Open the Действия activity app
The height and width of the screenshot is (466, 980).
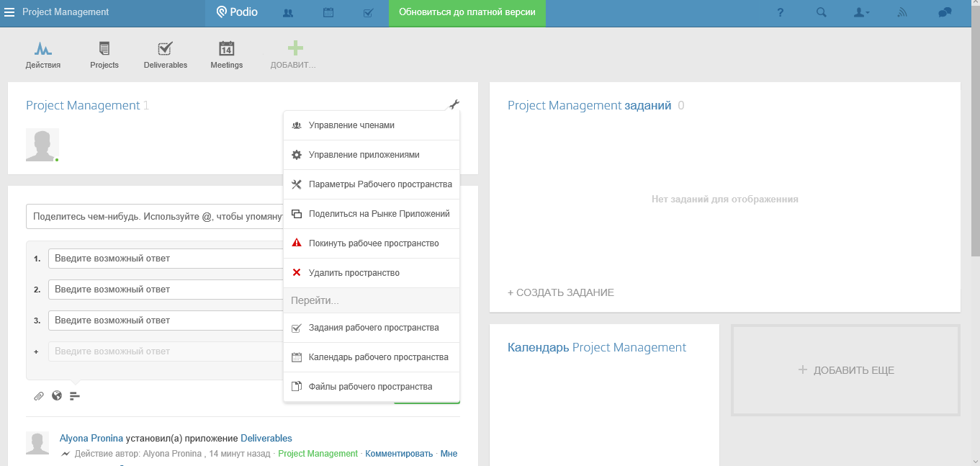pos(43,55)
